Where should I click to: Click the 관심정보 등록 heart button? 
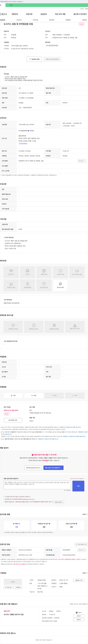pyautogui.click(x=34, y=59)
